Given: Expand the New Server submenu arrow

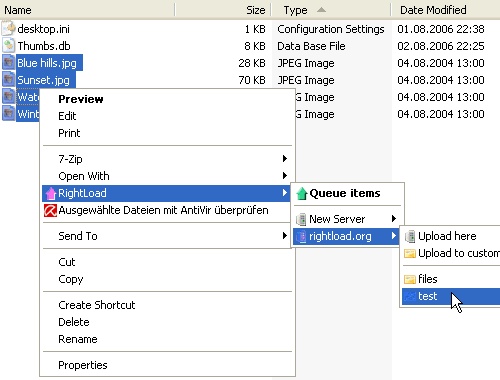Looking at the screenshot, I should tap(394, 219).
